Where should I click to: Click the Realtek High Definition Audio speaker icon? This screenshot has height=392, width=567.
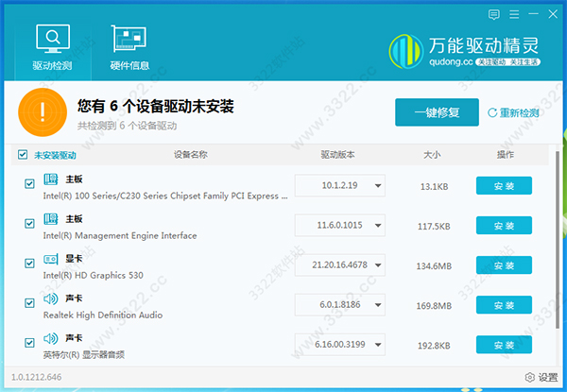click(x=52, y=303)
